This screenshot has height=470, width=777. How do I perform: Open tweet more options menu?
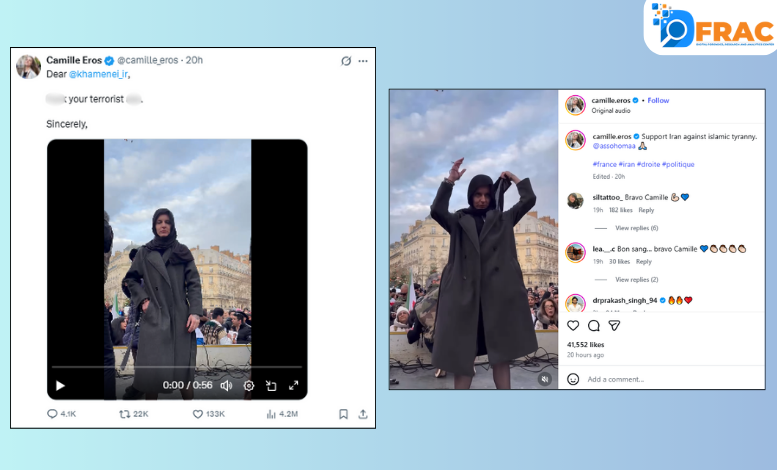363,61
